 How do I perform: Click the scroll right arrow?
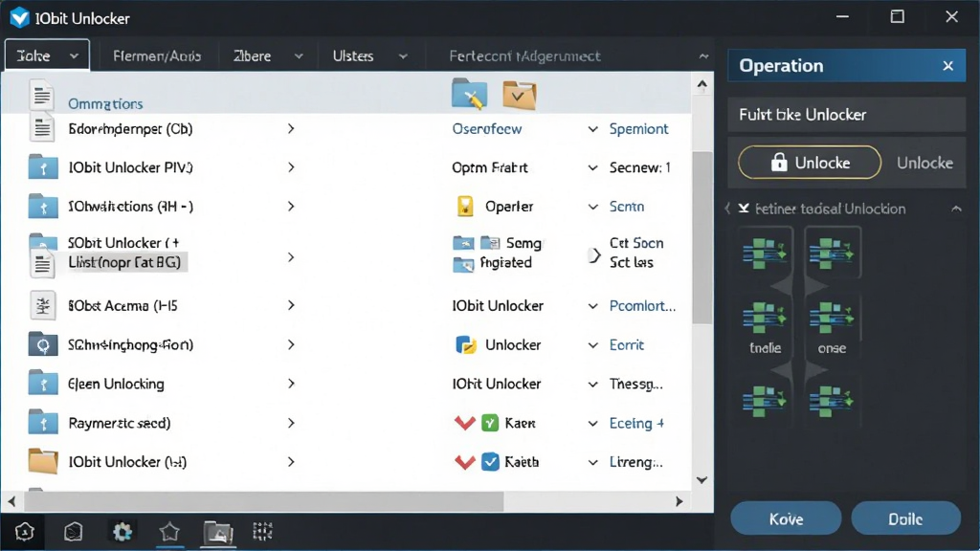(x=679, y=501)
